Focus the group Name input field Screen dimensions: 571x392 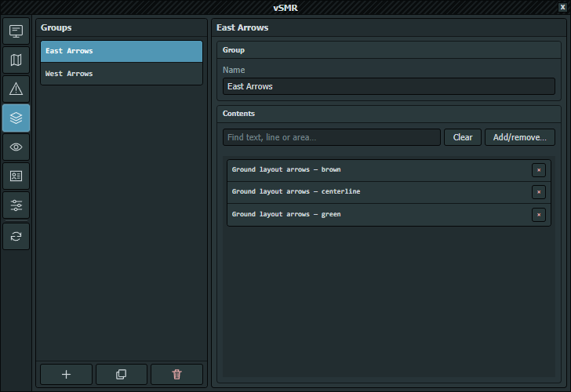[x=388, y=86]
